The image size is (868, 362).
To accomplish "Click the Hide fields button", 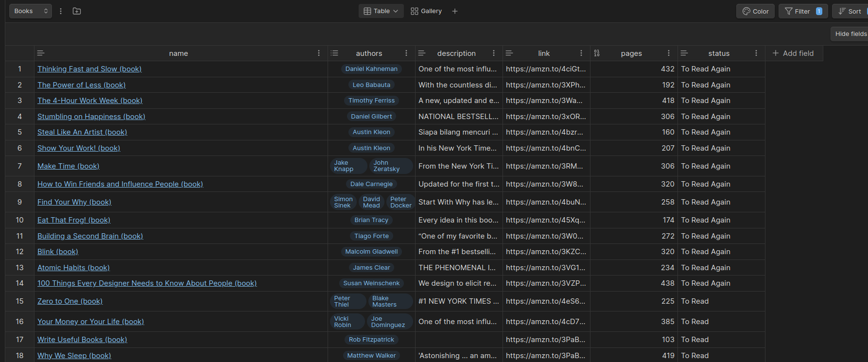I will tap(850, 34).
